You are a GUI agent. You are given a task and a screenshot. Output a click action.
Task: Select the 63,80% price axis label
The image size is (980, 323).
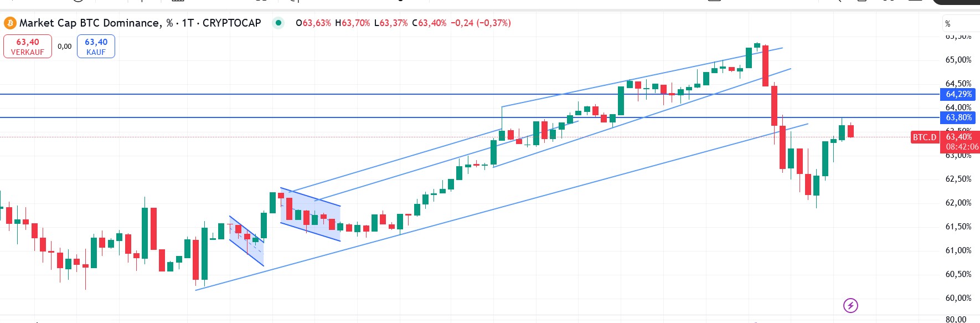tap(958, 117)
